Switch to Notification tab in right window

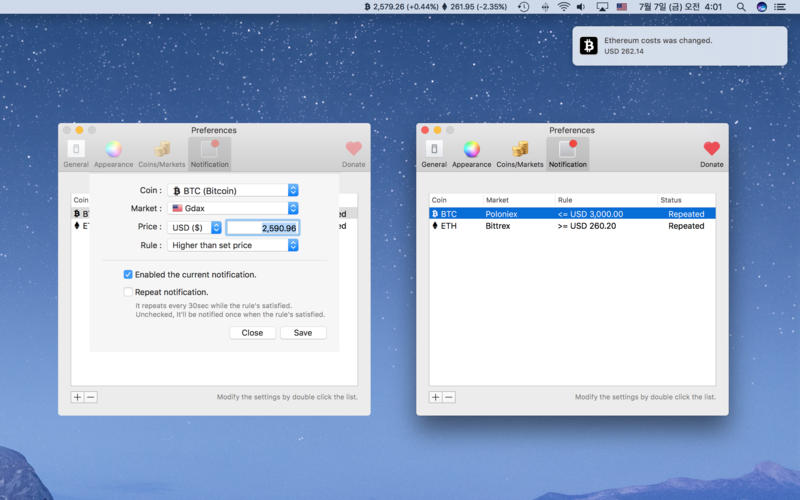(x=568, y=150)
